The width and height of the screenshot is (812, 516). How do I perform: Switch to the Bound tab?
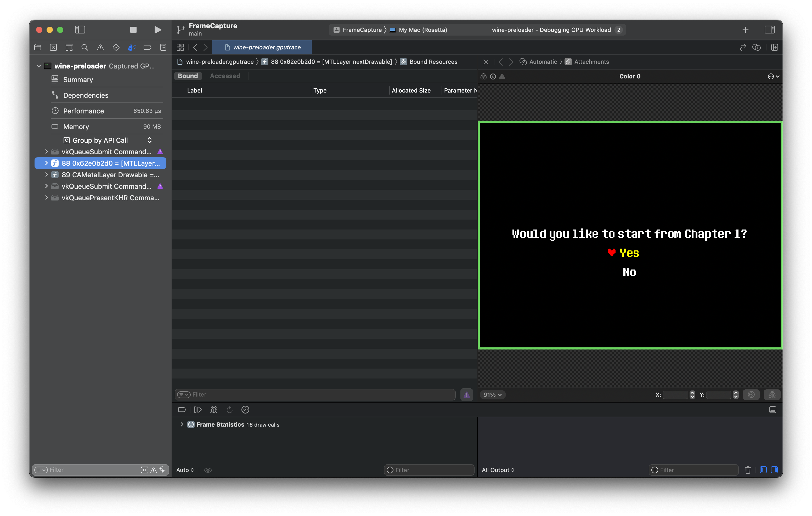[188, 76]
